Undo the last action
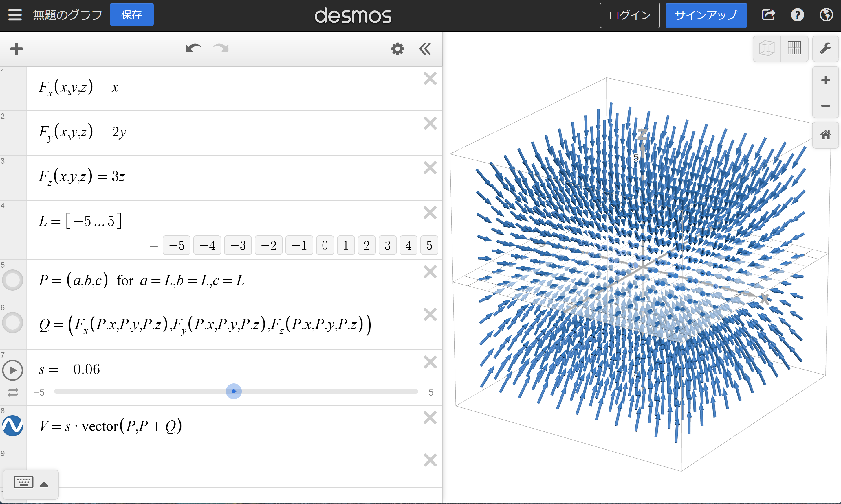This screenshot has height=504, width=841. [193, 49]
